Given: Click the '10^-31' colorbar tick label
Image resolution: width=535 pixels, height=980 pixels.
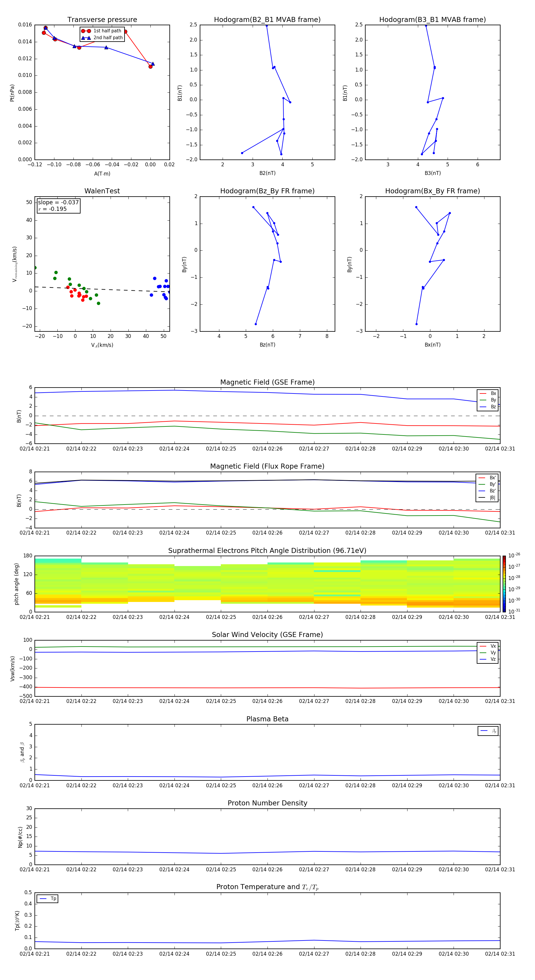Looking at the screenshot, I should click(514, 611).
